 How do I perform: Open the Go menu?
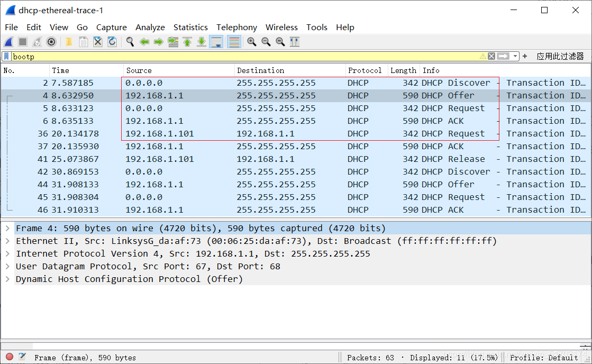pos(82,27)
